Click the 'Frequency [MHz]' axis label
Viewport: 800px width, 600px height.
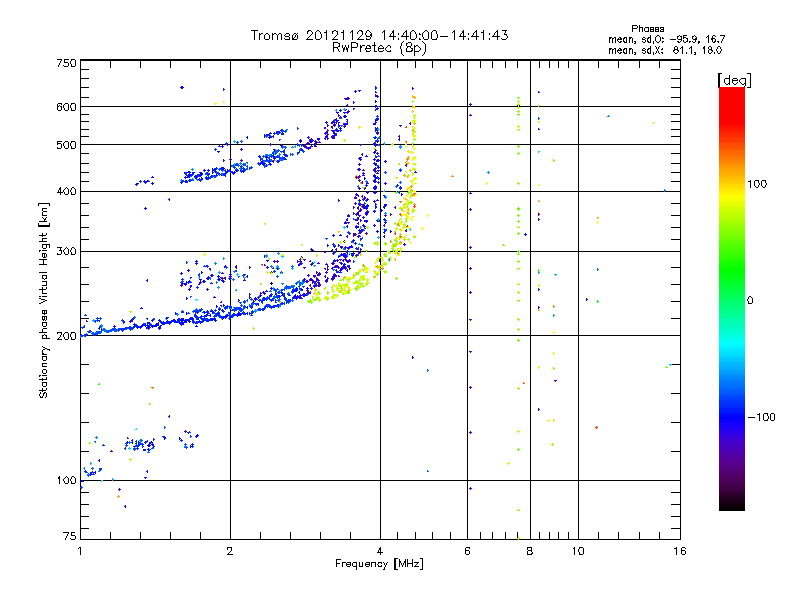379,564
